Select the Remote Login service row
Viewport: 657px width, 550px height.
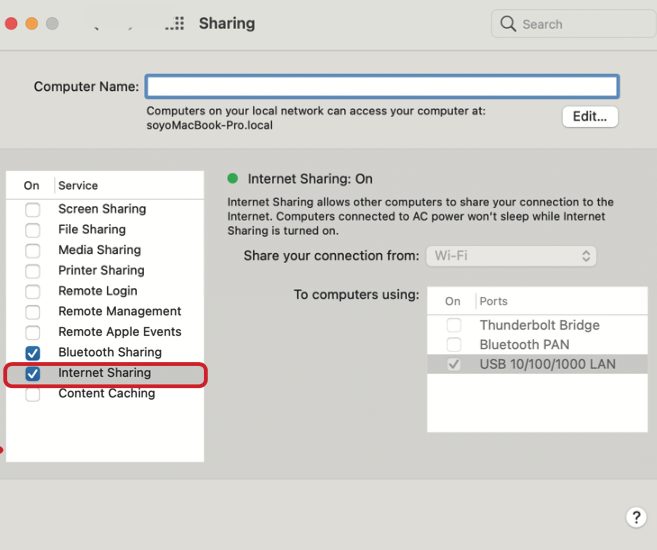click(105, 291)
